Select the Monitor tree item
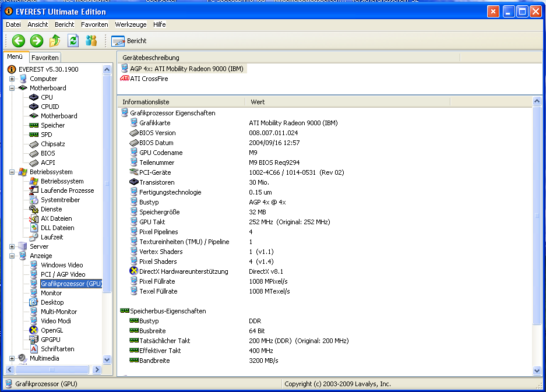The height and width of the screenshot is (392, 546). coord(51,293)
